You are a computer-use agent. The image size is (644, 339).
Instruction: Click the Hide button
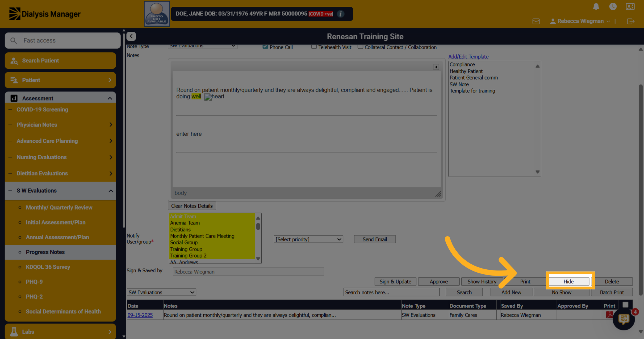click(x=569, y=282)
